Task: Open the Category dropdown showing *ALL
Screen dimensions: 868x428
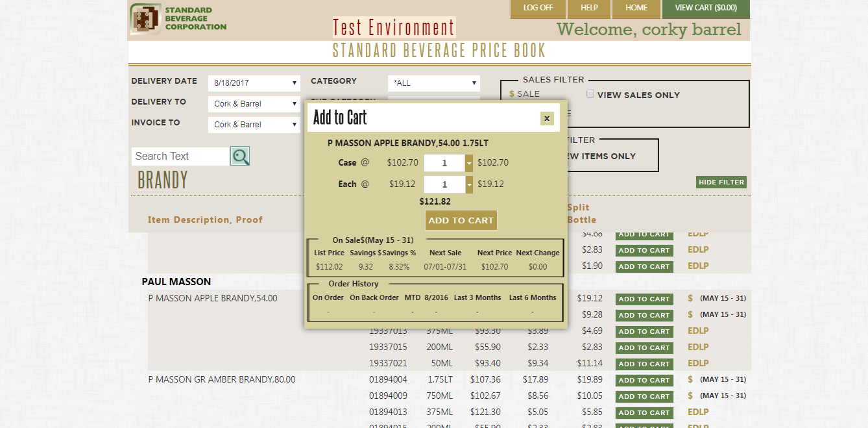Action: tap(434, 83)
